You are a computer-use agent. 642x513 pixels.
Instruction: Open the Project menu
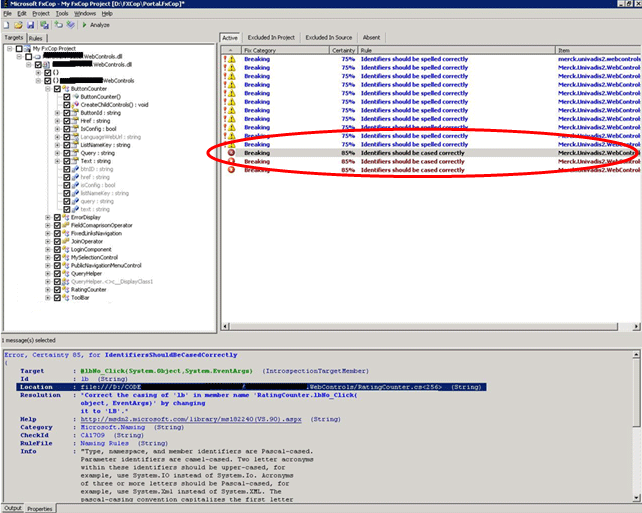[41, 14]
